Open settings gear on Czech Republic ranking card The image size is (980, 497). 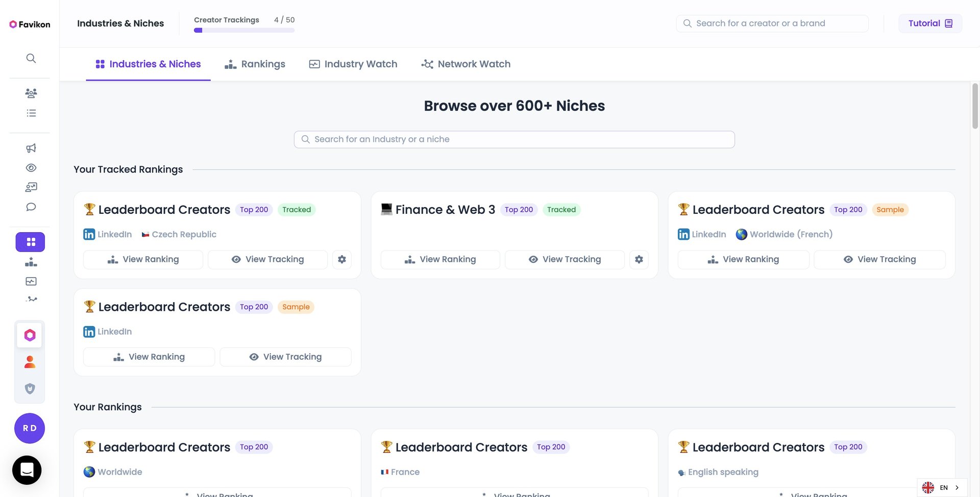(x=341, y=259)
